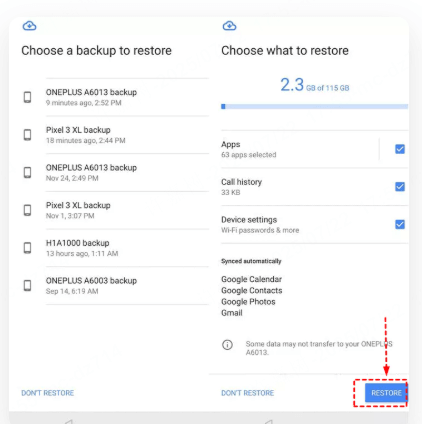Tap DON'T RESTORE on backup list screen
The image size is (422, 424).
pyautogui.click(x=48, y=393)
